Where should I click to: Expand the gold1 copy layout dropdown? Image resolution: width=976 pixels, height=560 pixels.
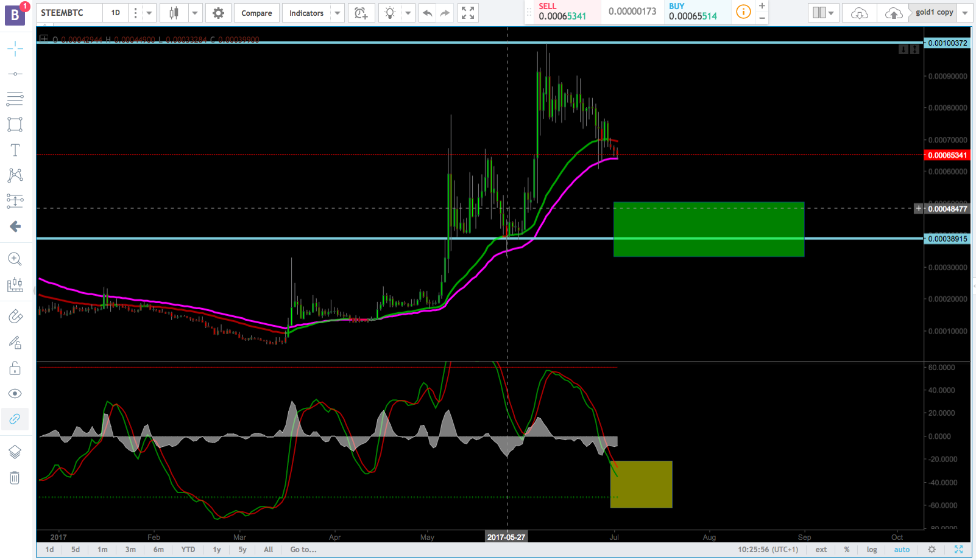point(964,13)
